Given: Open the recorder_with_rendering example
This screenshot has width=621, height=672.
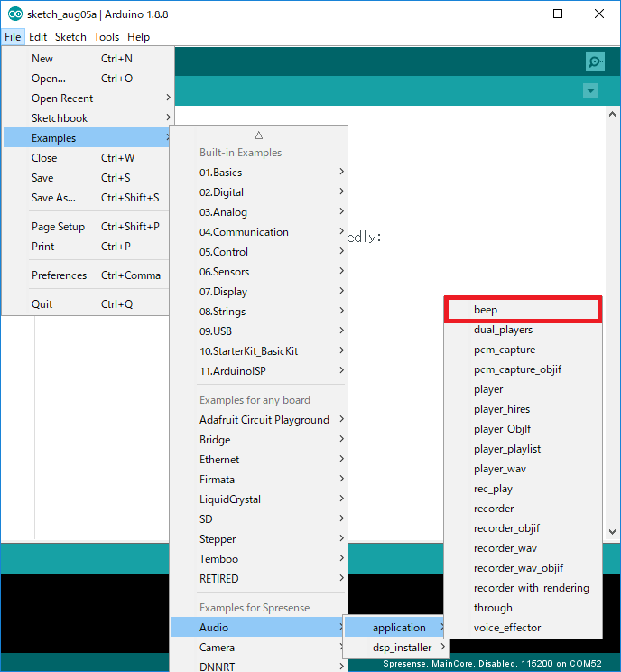Looking at the screenshot, I should click(x=531, y=588).
